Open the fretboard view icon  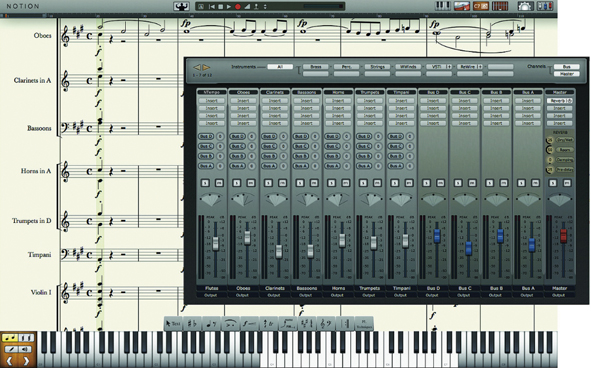tap(500, 6)
